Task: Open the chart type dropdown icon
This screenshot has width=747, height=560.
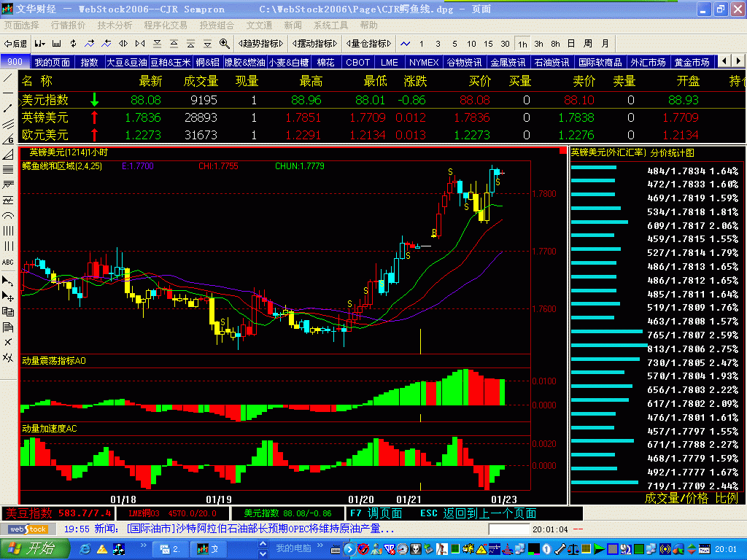Action: coord(39,44)
